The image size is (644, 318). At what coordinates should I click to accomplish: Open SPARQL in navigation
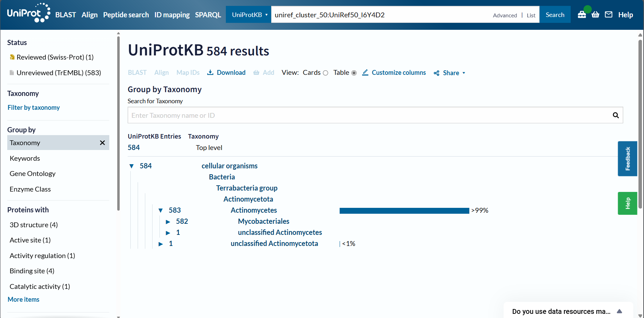208,15
